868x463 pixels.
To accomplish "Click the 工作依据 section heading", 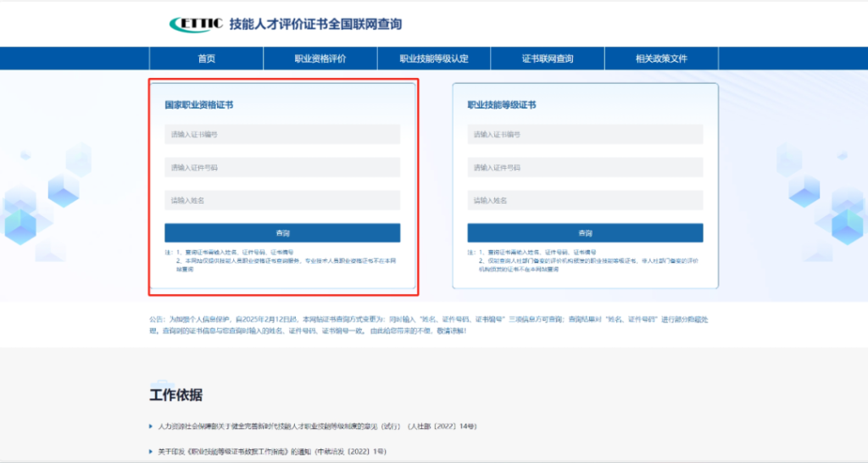I will pyautogui.click(x=176, y=395).
